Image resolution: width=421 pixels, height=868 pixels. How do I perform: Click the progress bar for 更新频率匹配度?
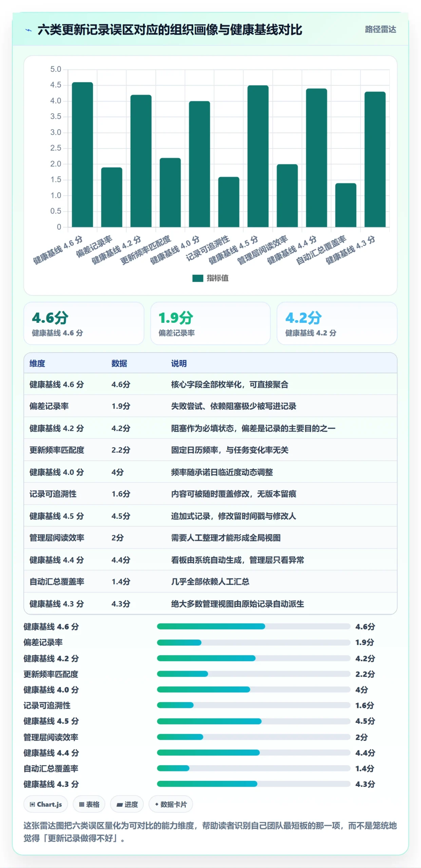click(x=253, y=674)
